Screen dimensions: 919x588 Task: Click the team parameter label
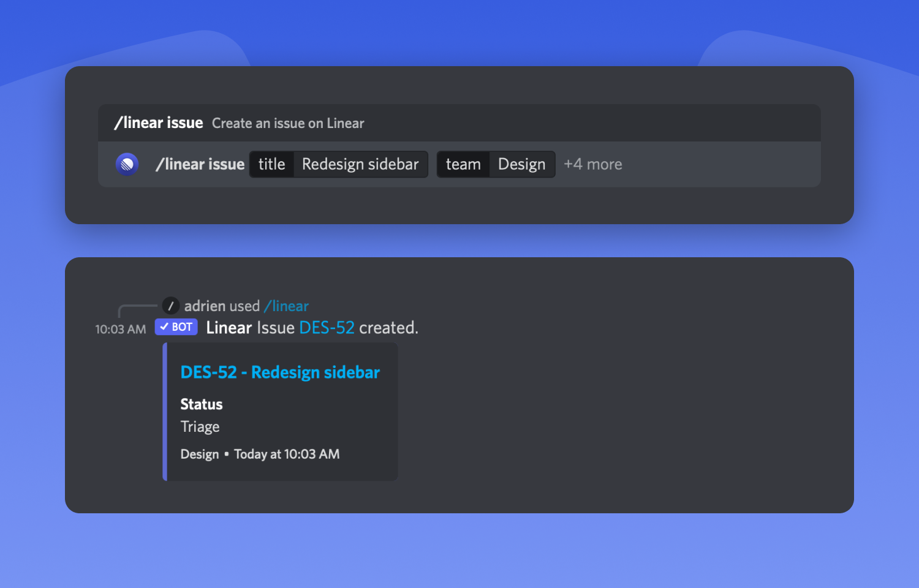[463, 164]
